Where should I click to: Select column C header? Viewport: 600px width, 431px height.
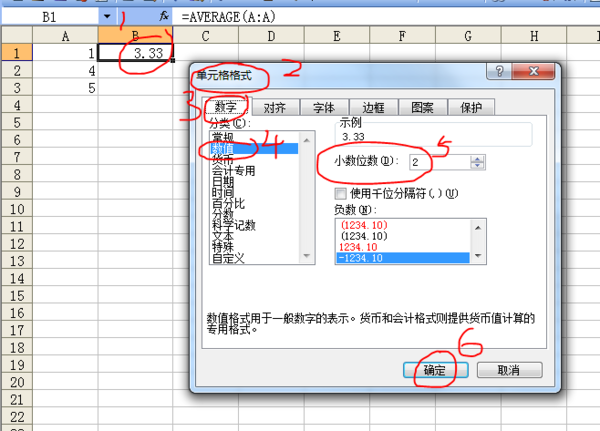pyautogui.click(x=205, y=36)
